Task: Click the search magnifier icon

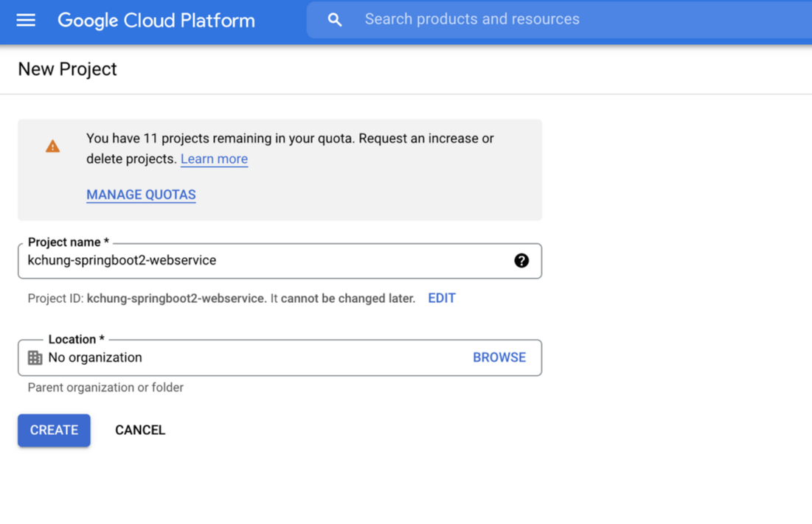Action: click(x=335, y=20)
